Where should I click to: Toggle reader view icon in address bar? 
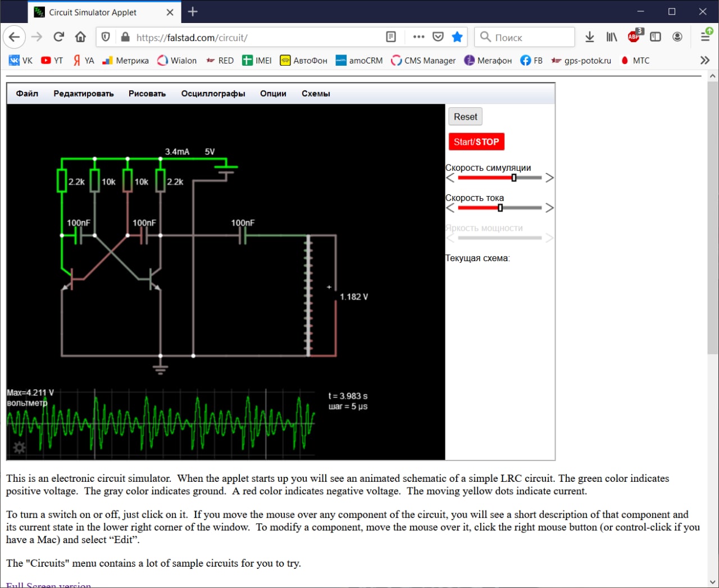(391, 37)
